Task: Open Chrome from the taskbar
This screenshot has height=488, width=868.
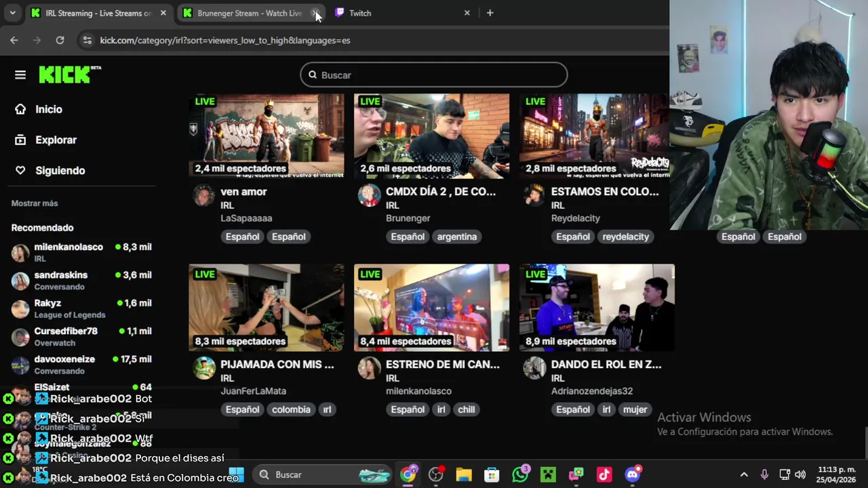Action: coord(408,474)
